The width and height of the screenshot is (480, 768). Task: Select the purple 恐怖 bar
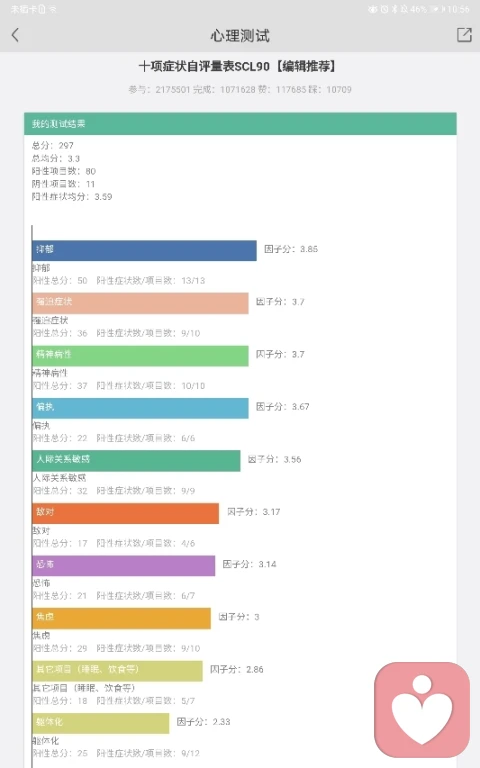click(123, 566)
